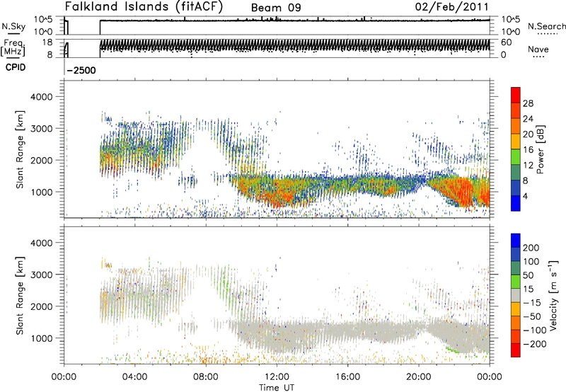Click the "1000" range tick in the velocity panel
Screen dimensions: 566x392
[x=41, y=338]
